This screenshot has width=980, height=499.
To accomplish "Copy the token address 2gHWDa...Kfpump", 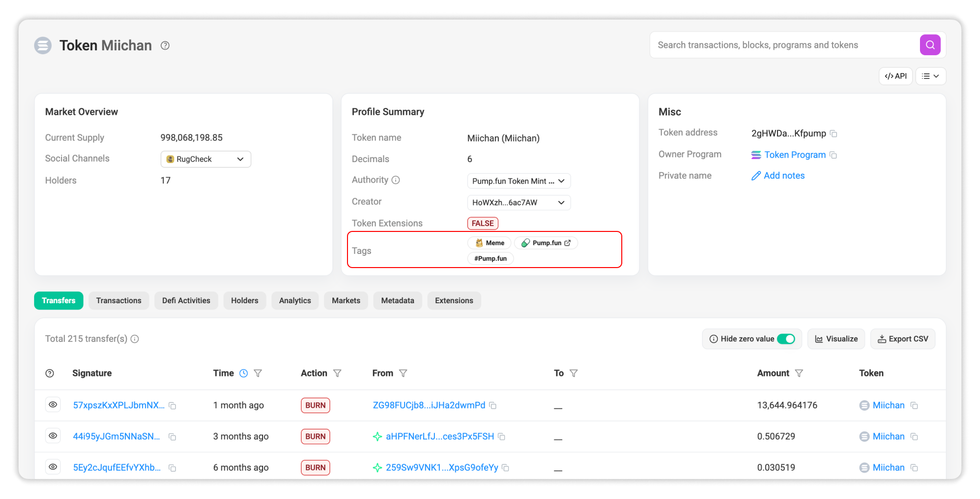I will pos(834,134).
